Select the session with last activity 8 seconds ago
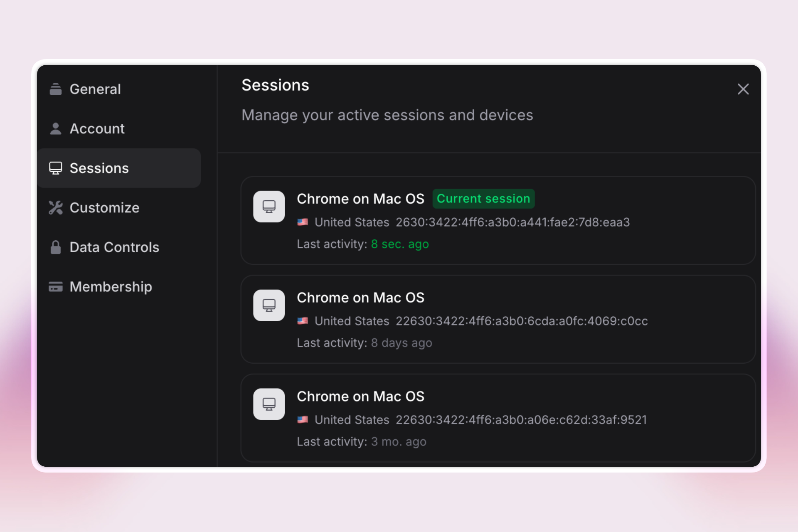Image resolution: width=798 pixels, height=532 pixels. point(498,221)
